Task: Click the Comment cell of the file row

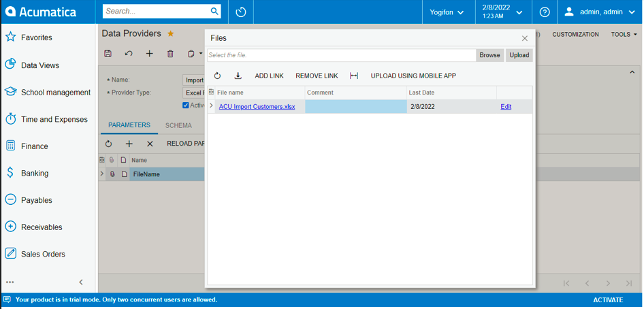Action: pos(355,107)
